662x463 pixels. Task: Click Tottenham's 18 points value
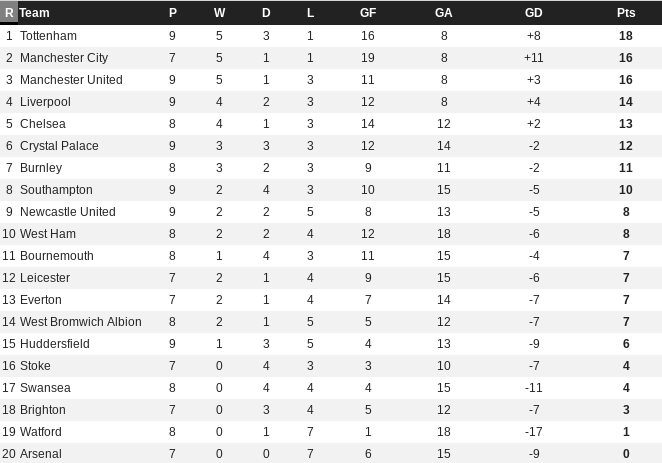click(x=626, y=36)
